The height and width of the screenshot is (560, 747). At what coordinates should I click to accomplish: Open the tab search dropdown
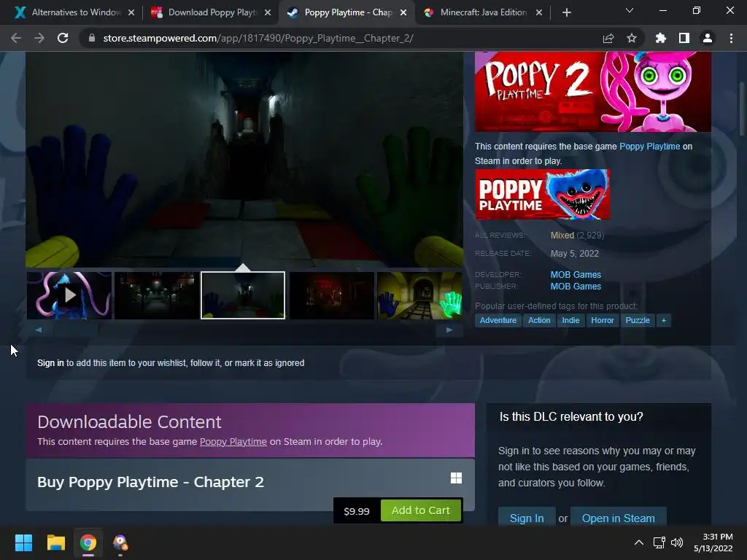coord(630,10)
